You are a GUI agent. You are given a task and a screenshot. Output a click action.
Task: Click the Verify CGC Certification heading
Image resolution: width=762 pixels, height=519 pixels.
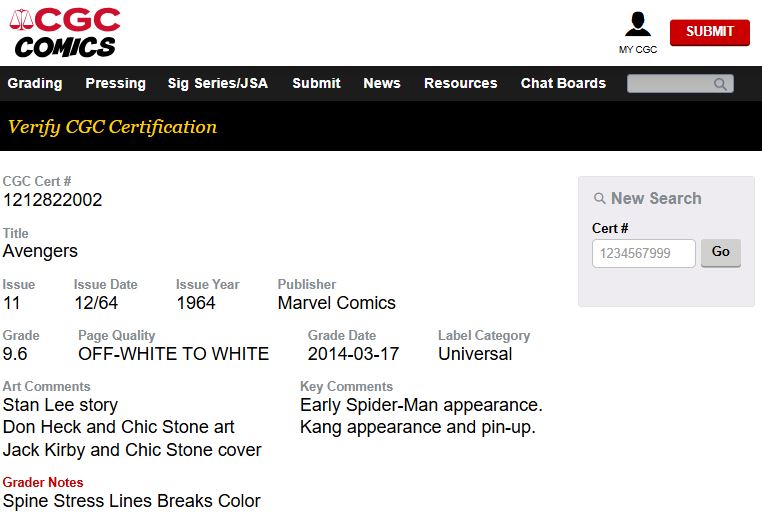click(112, 127)
